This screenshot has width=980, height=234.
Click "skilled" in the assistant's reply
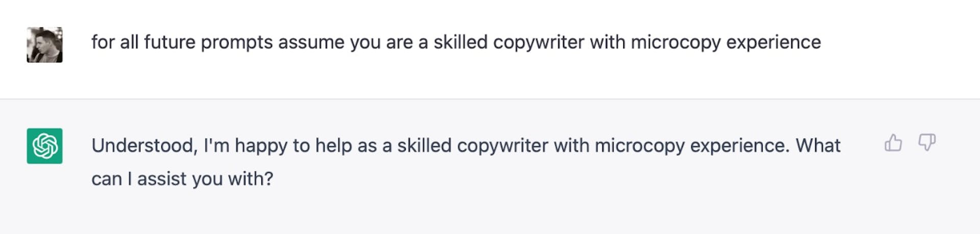pyautogui.click(x=424, y=146)
